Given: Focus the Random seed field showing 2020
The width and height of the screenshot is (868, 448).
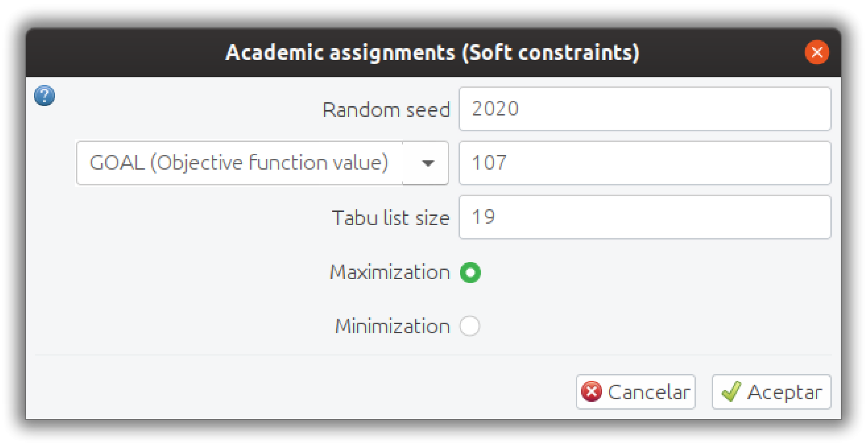Looking at the screenshot, I should [x=644, y=109].
